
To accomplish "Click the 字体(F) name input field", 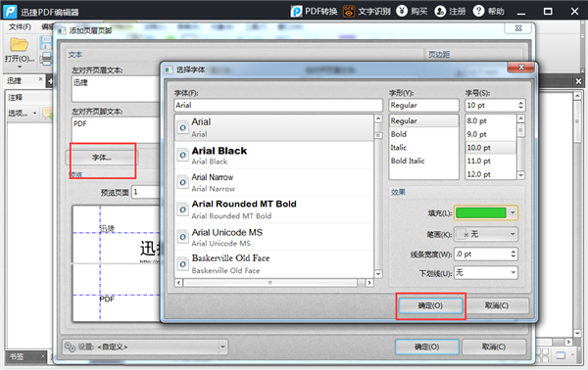I will click(278, 106).
